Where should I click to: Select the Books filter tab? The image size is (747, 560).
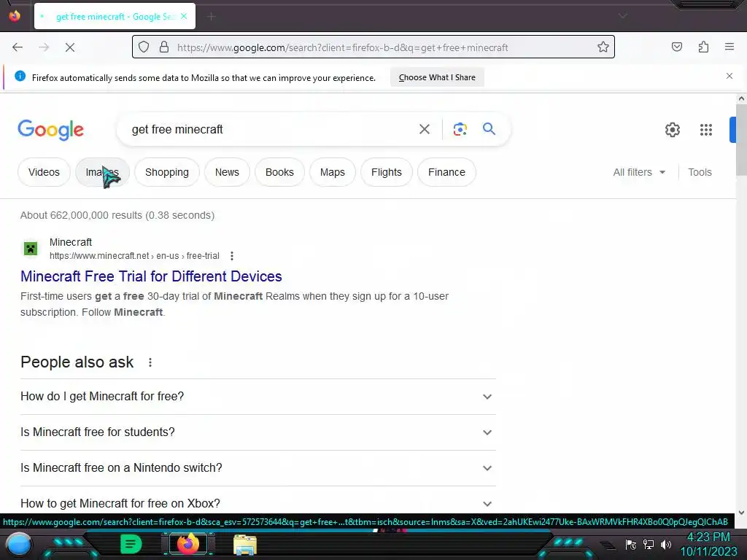pyautogui.click(x=279, y=172)
